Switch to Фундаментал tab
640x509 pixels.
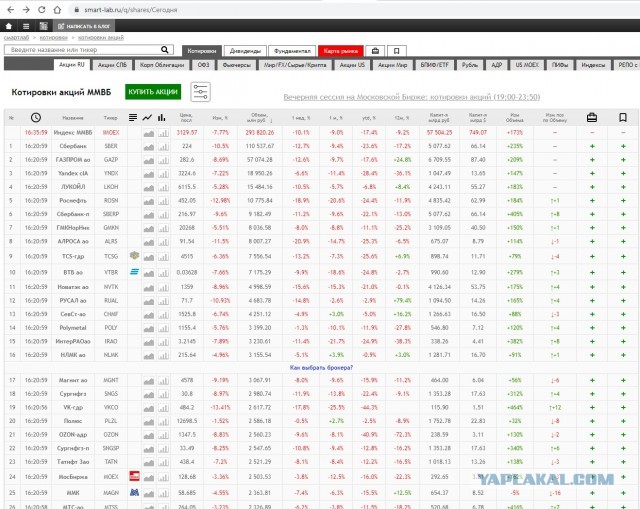(x=292, y=51)
